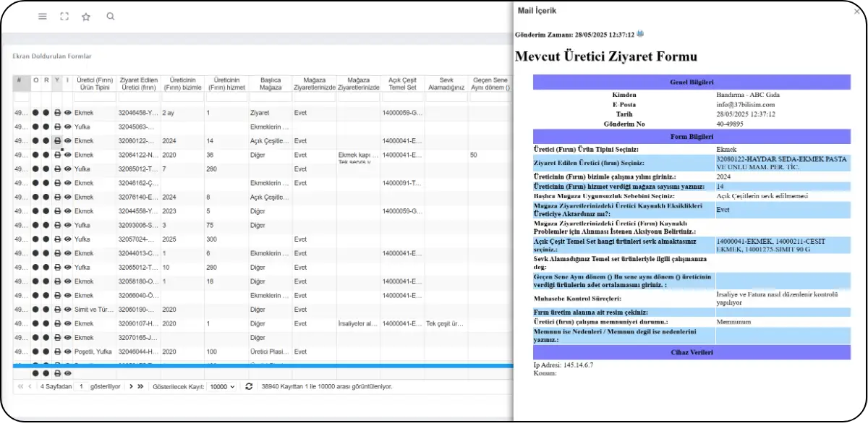Print the row for 32076140-E
Image resolution: width=868 pixels, height=434 pixels.
[57, 197]
